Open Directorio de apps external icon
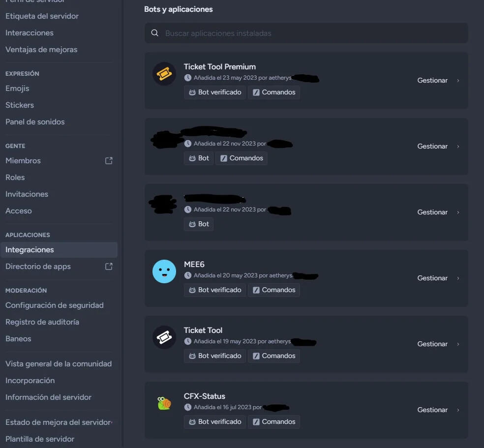This screenshot has height=448, width=484. (x=109, y=266)
